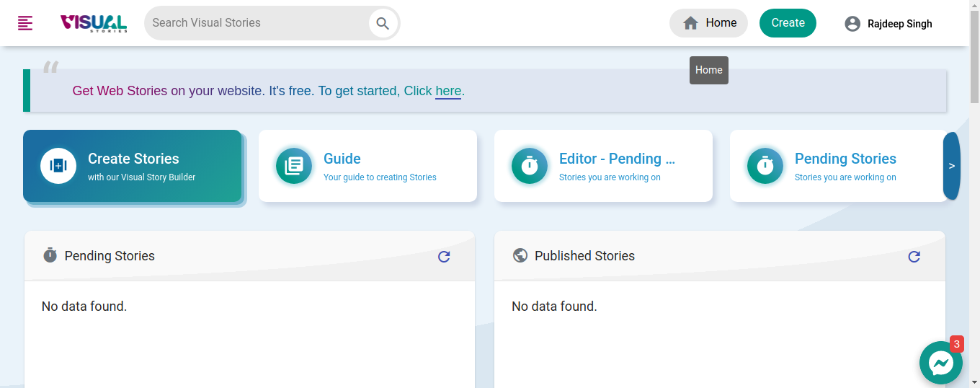Open Rajdeep Singh account menu
980x388 pixels.
pyautogui.click(x=899, y=24)
